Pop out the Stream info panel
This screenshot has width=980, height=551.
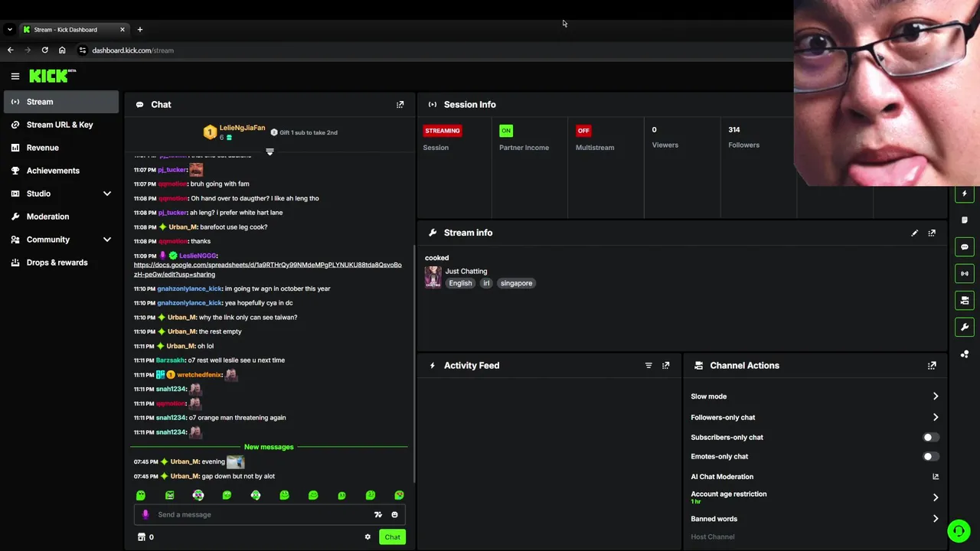(x=932, y=233)
